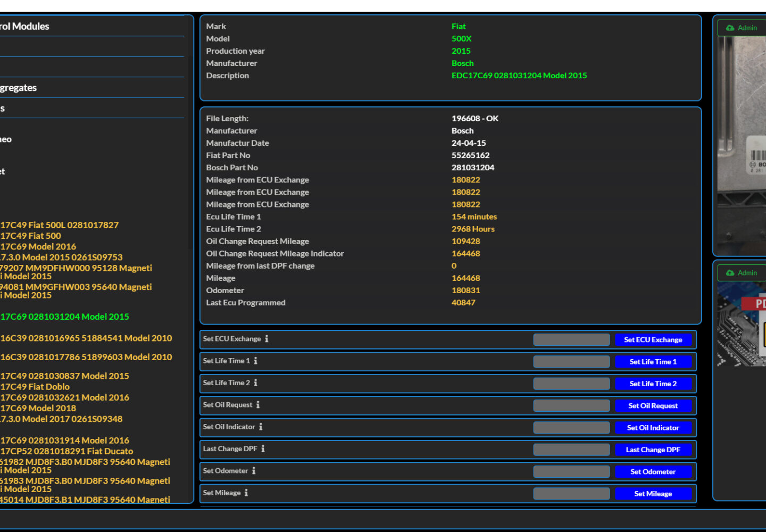Viewport: 766px width, 532px height.
Task: Click info icon next to Set Odometer
Action: point(254,471)
